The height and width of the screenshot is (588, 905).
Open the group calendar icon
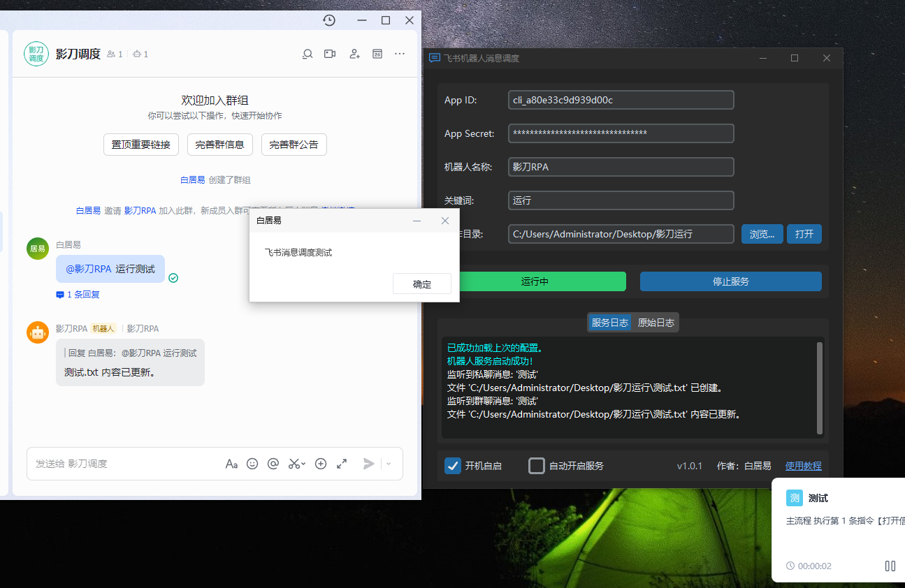(377, 54)
